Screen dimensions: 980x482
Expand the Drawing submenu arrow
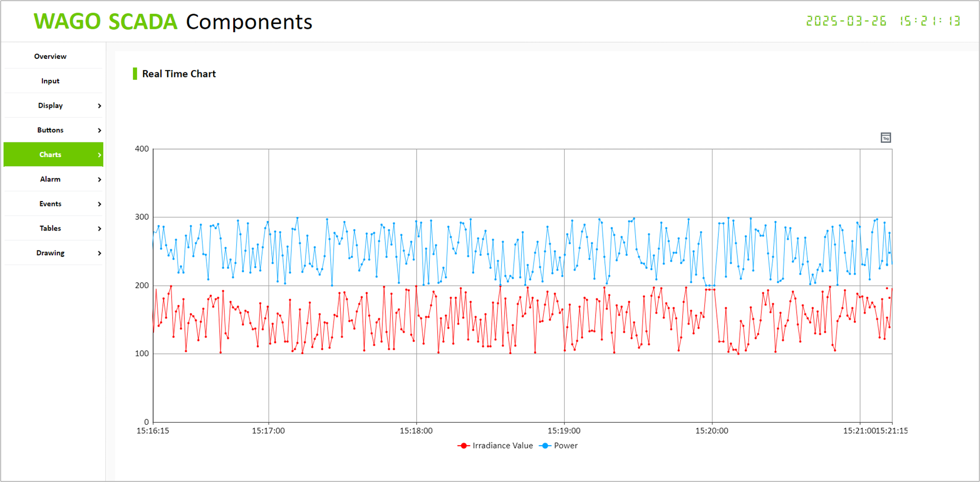pos(99,253)
